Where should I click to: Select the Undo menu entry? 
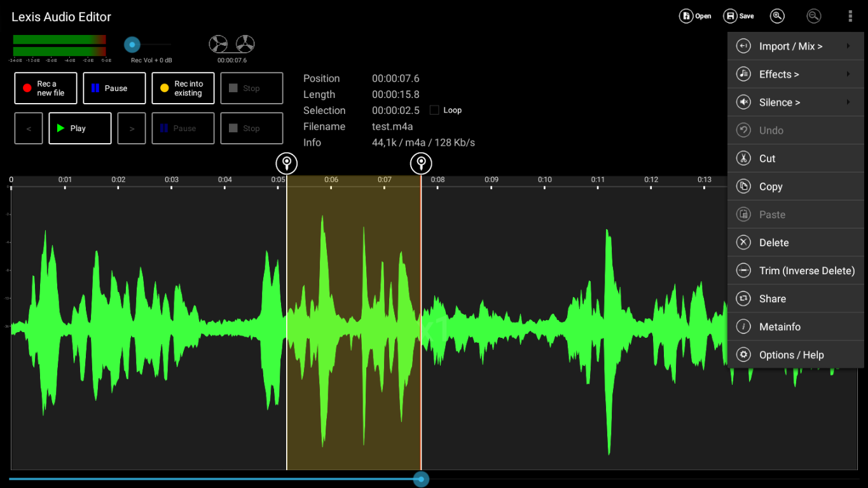click(x=796, y=130)
